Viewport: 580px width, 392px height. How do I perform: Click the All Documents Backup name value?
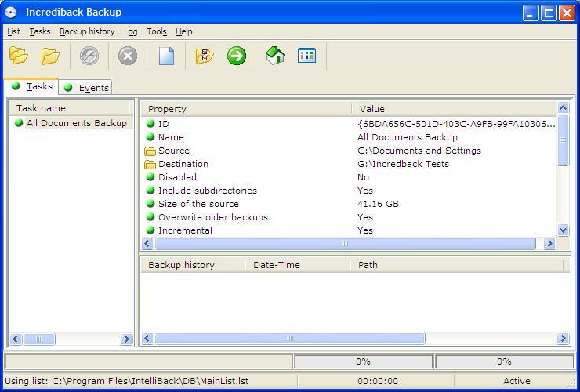click(x=408, y=137)
